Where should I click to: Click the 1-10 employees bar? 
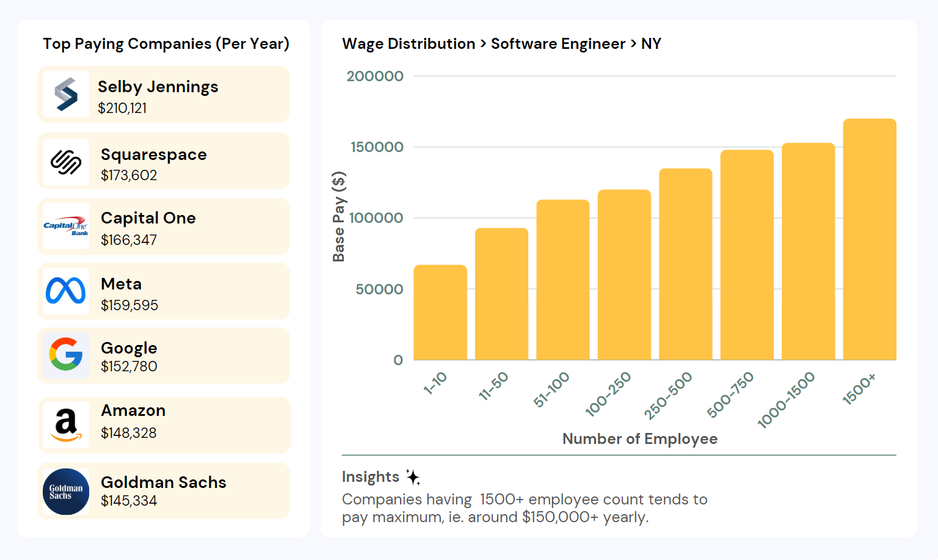pyautogui.click(x=440, y=313)
